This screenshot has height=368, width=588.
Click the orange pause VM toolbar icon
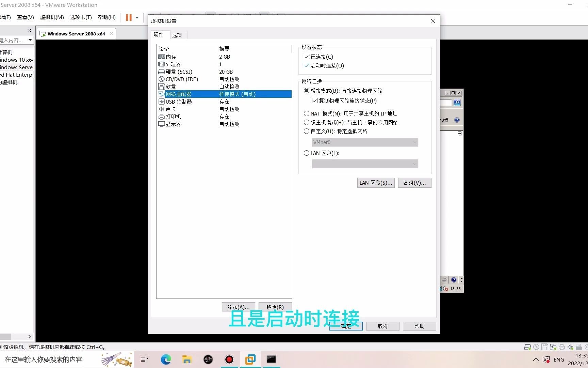pos(129,17)
